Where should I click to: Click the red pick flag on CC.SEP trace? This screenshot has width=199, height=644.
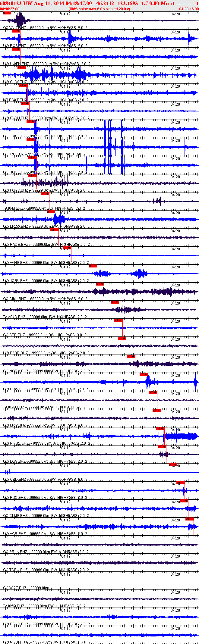118,320
